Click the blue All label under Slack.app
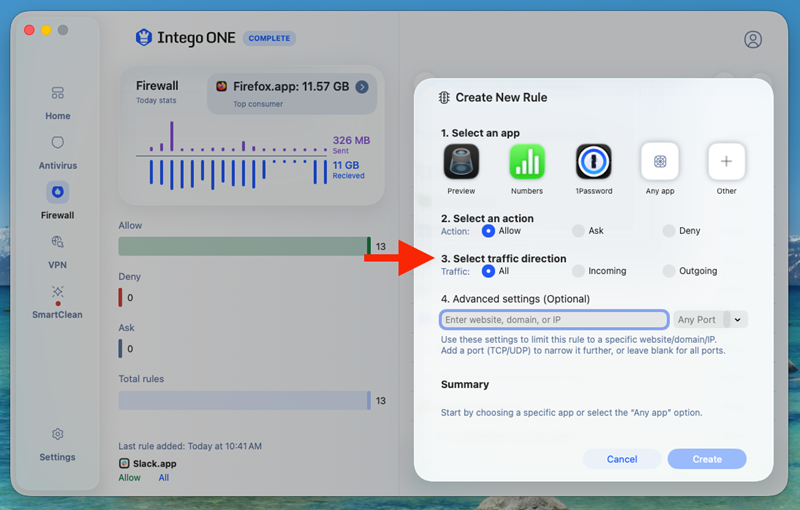800x510 pixels. pyautogui.click(x=164, y=478)
